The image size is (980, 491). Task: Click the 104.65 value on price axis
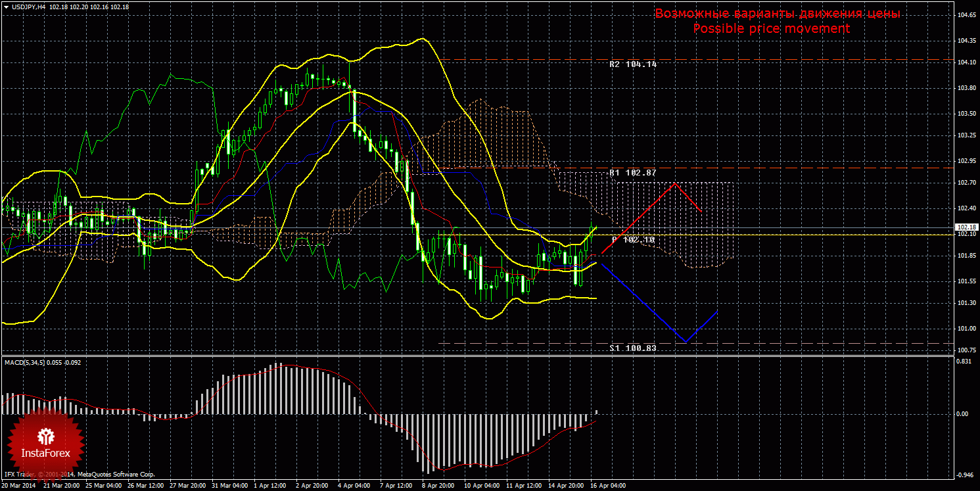point(966,14)
